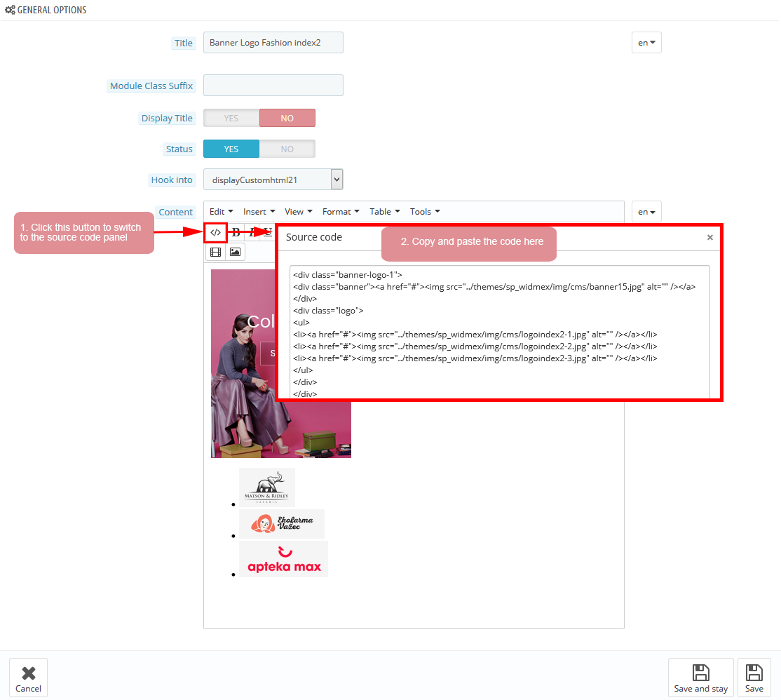The height and width of the screenshot is (700, 781).
Task: Click the line with logoindex2-1.jpg
Action: coord(475,335)
